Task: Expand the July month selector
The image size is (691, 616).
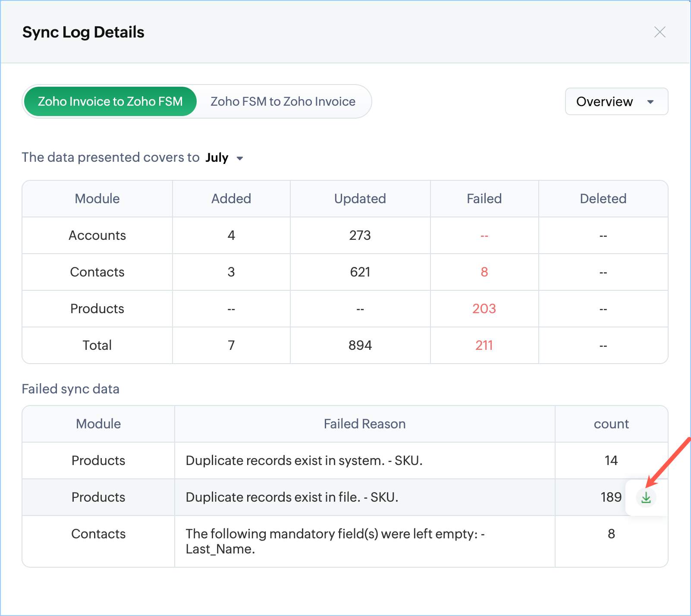Action: click(x=224, y=158)
